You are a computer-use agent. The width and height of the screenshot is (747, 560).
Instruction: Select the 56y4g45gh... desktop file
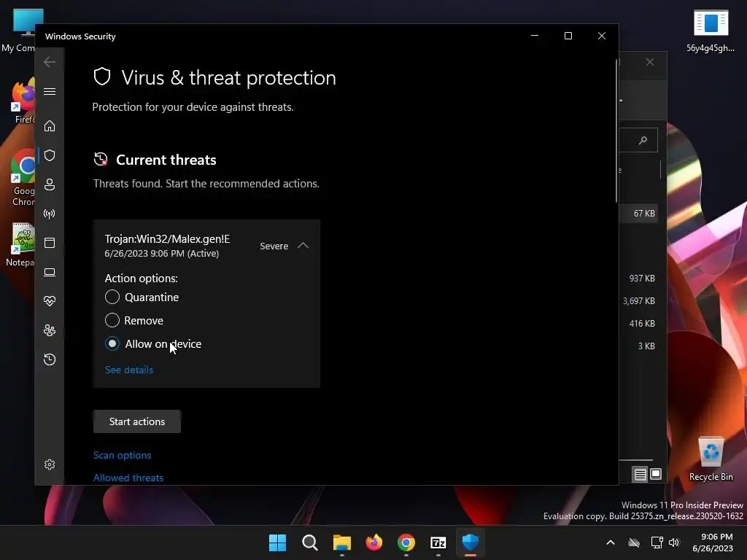click(x=711, y=31)
